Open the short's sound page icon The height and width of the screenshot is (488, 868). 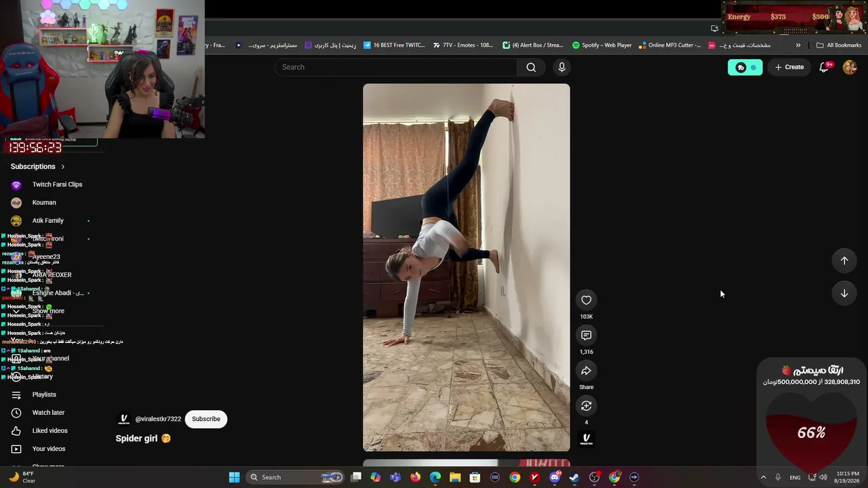pyautogui.click(x=587, y=439)
